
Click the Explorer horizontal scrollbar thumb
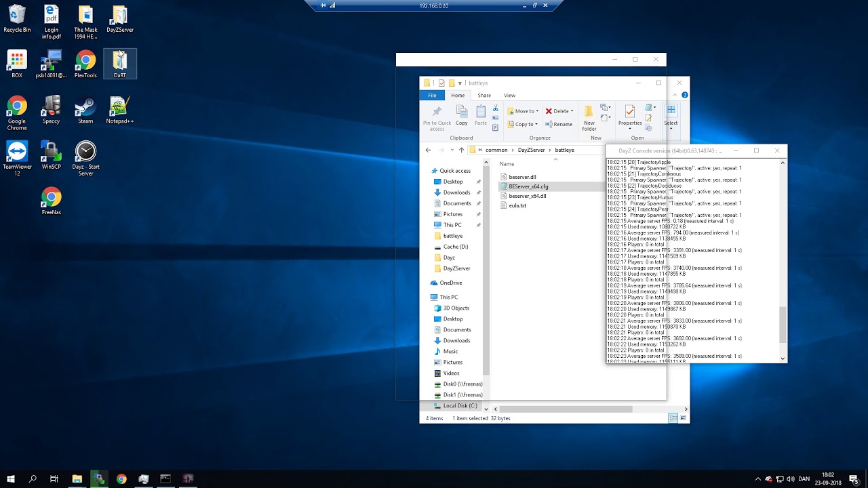coord(566,409)
